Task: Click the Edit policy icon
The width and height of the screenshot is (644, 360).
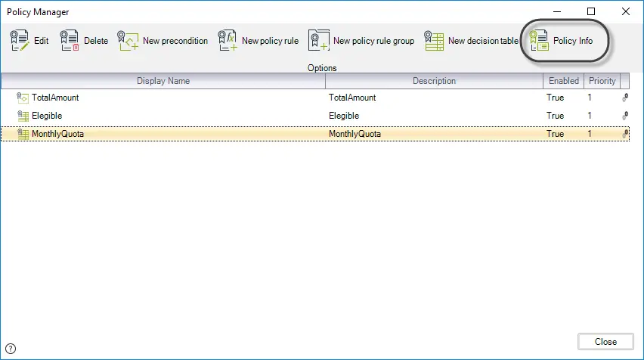Action: 20,40
